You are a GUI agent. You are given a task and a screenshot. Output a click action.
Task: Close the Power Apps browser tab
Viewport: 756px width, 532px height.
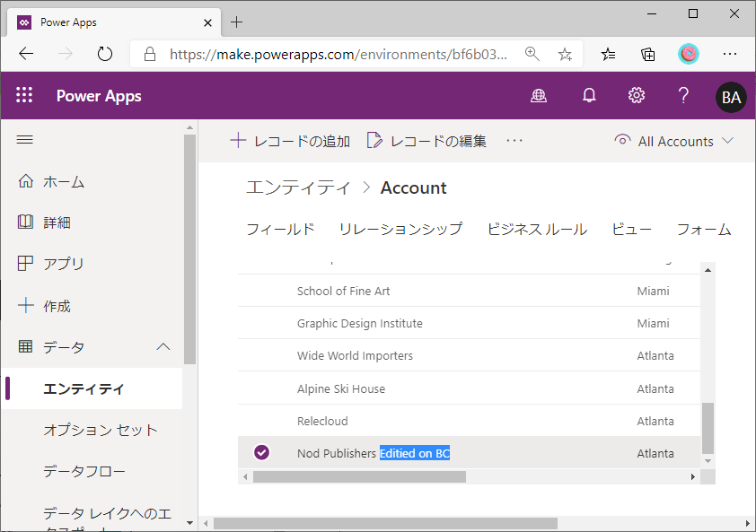pyautogui.click(x=207, y=22)
